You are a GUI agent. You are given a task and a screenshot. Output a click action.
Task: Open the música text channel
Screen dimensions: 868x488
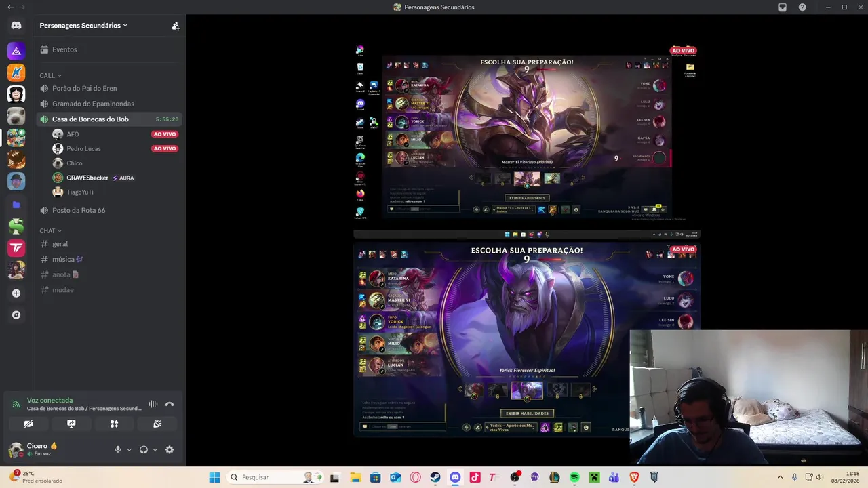point(110,259)
